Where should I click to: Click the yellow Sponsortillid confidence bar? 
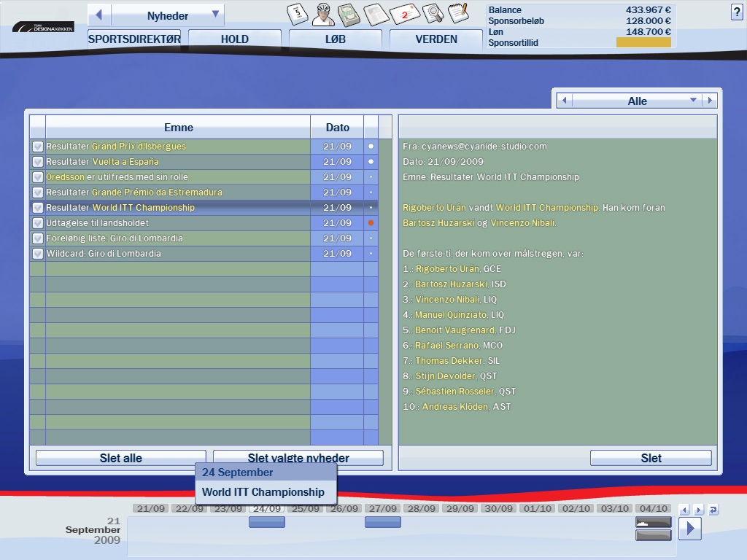pyautogui.click(x=643, y=43)
